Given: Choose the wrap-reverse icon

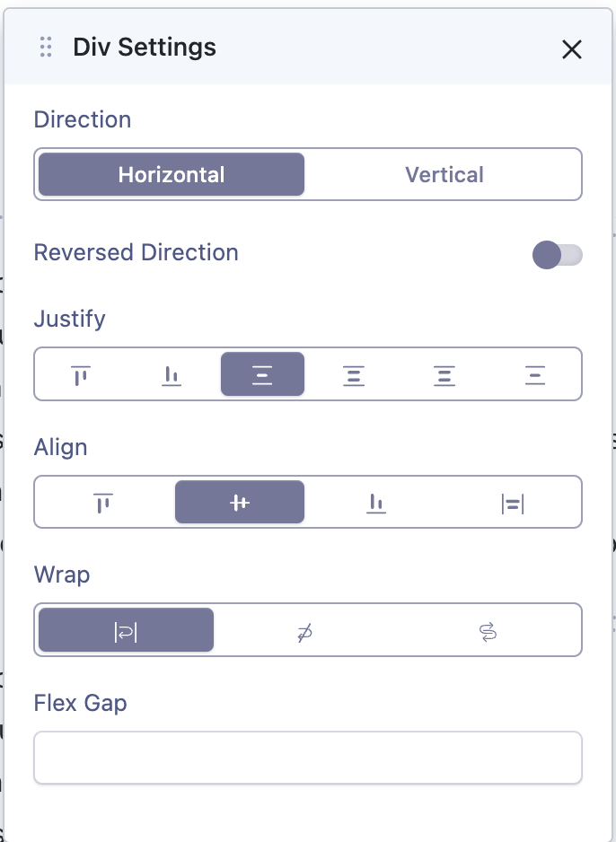Looking at the screenshot, I should tap(488, 631).
